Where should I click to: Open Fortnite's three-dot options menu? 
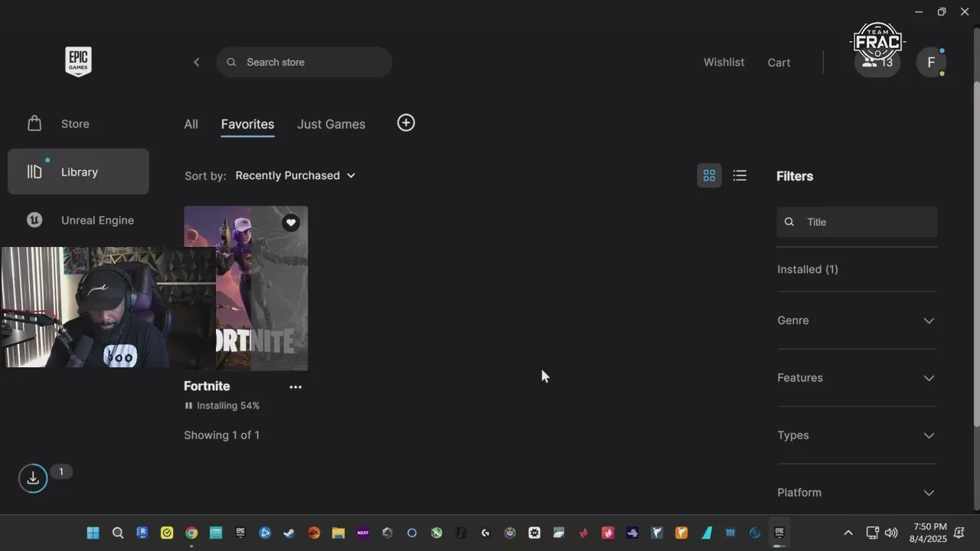click(296, 387)
